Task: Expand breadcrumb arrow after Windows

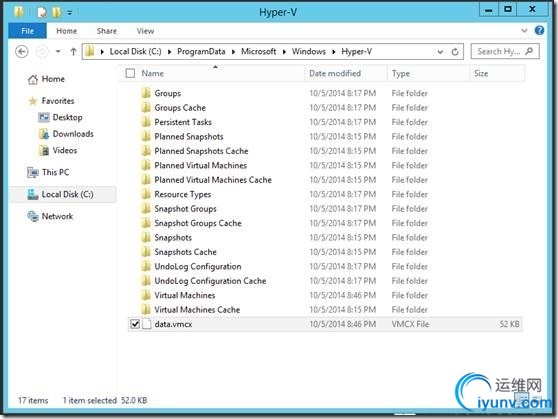Action: (334, 52)
